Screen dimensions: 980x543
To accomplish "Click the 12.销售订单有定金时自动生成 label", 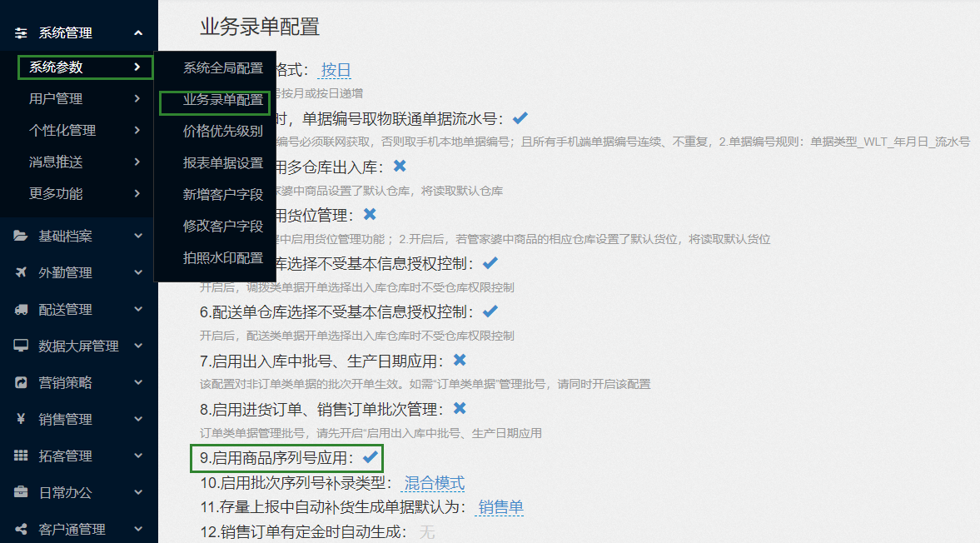I will pyautogui.click(x=304, y=532).
